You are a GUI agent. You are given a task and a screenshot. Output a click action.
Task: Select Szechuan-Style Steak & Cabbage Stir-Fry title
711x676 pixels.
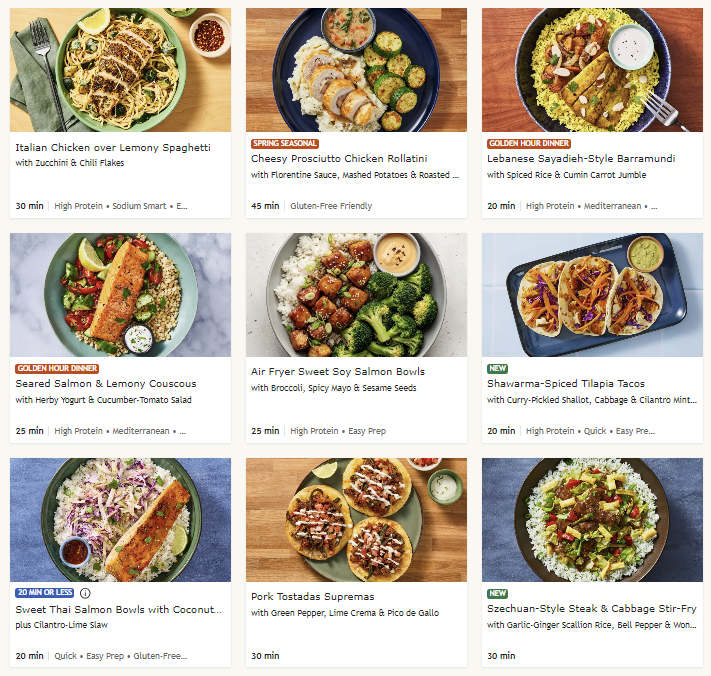(591, 609)
